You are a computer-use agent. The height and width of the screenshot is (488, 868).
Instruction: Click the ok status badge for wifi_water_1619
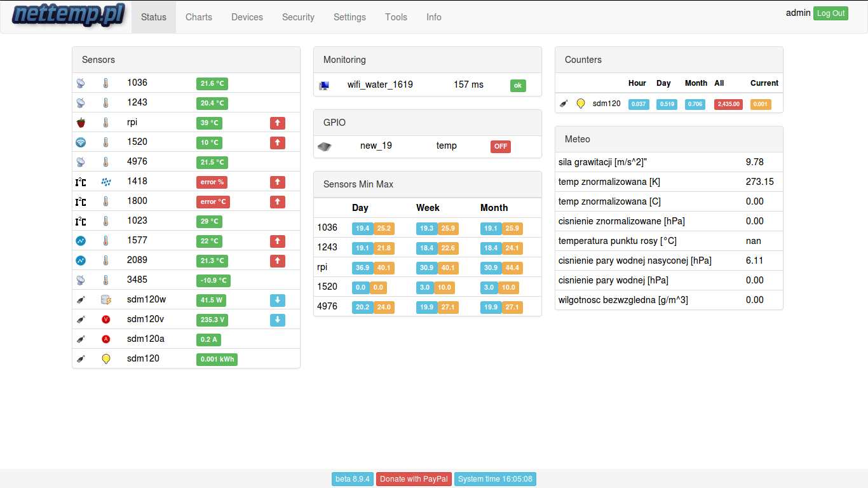pos(518,86)
